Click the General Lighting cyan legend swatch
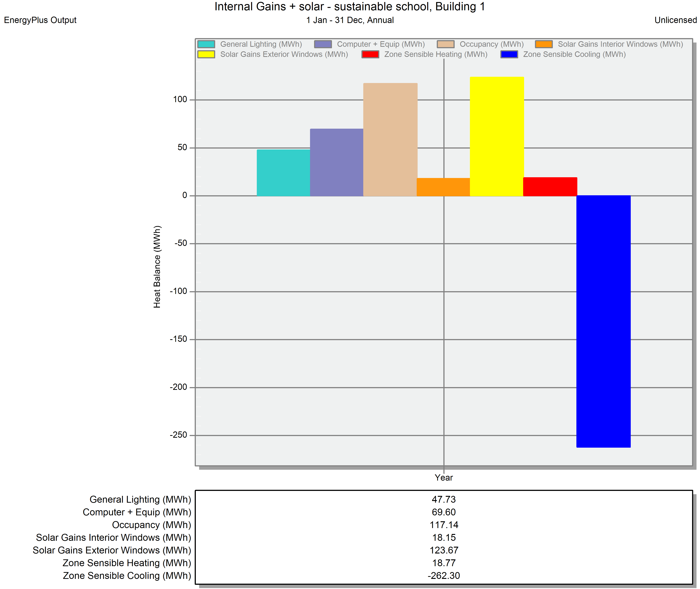The height and width of the screenshot is (589, 700). (x=206, y=44)
